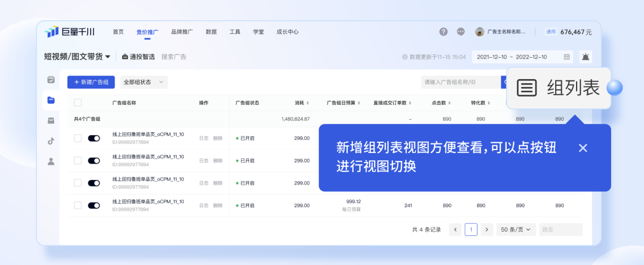The width and height of the screenshot is (644, 265).
Task: Check the select-all header checkbox
Action: pyautogui.click(x=78, y=102)
